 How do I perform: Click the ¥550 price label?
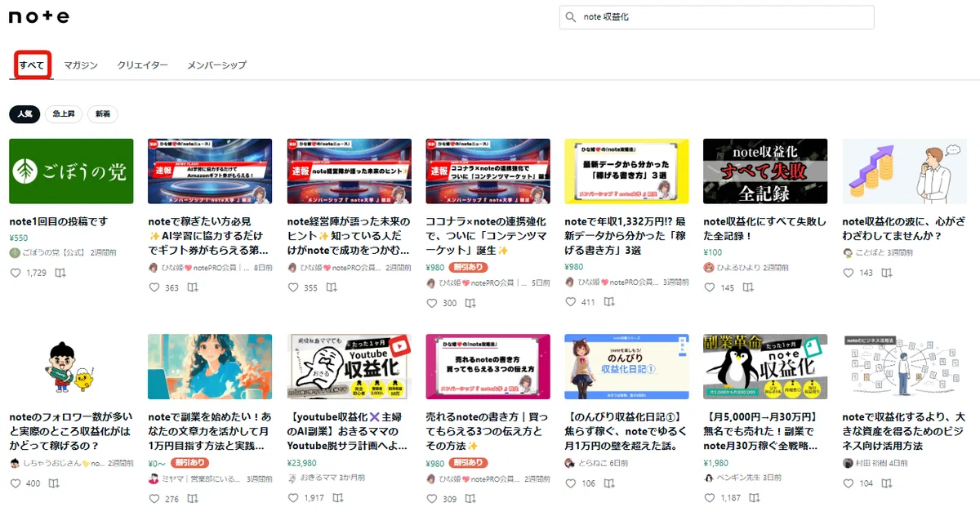19,238
